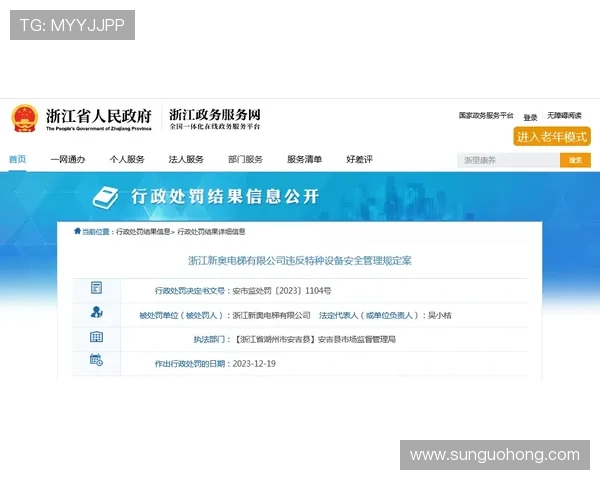Viewport: 600px width, 480px height.
Task: Open 国家政务服务平台 link
Action: (x=486, y=115)
